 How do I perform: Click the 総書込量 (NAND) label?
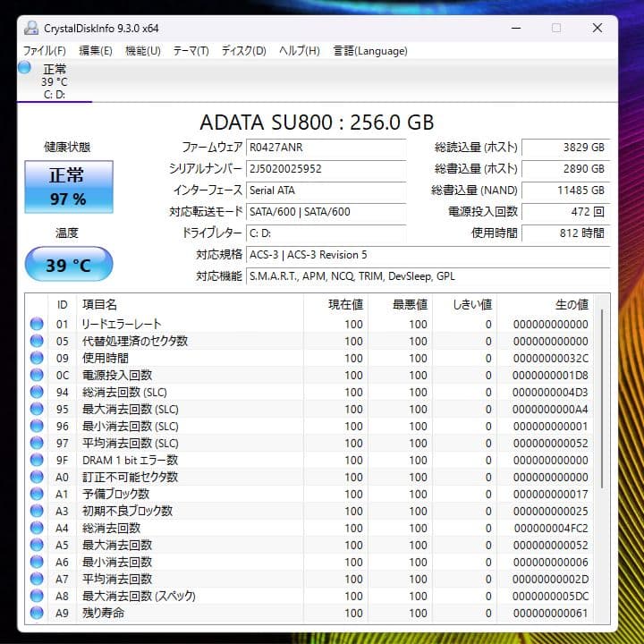(x=474, y=191)
